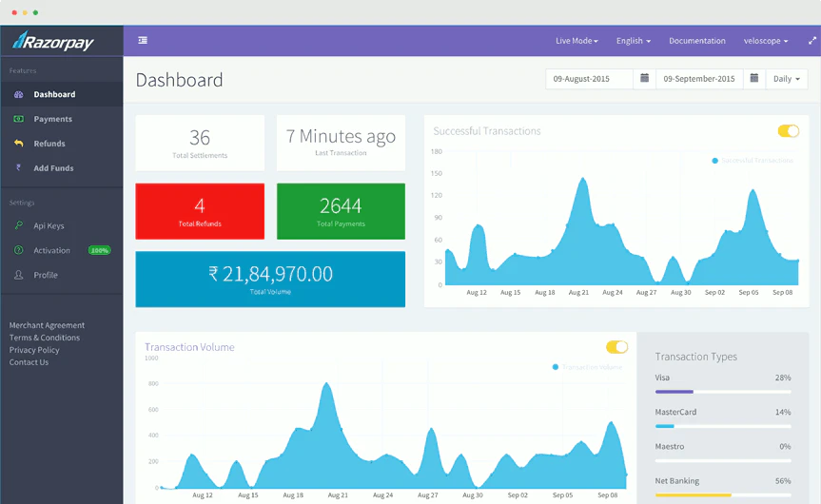Open the English language dropdown
This screenshot has height=504, width=821.
click(x=633, y=41)
